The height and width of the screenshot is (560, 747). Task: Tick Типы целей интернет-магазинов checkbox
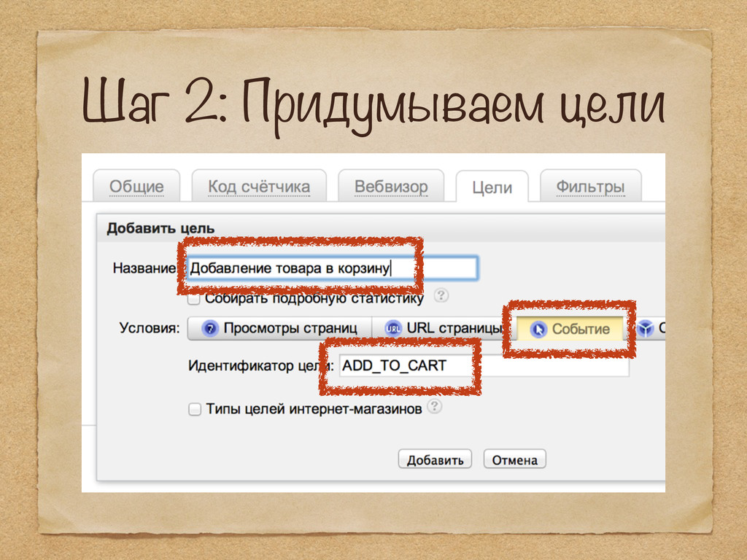pyautogui.click(x=194, y=409)
